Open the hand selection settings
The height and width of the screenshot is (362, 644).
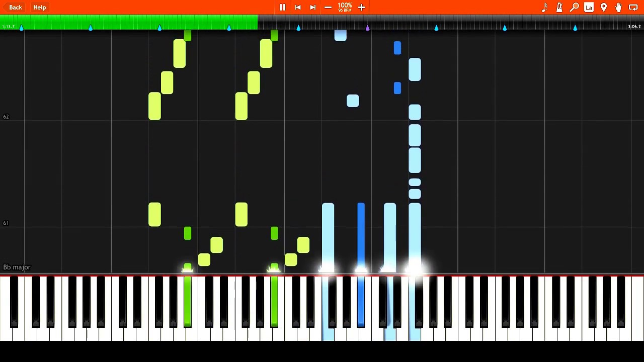(618, 8)
